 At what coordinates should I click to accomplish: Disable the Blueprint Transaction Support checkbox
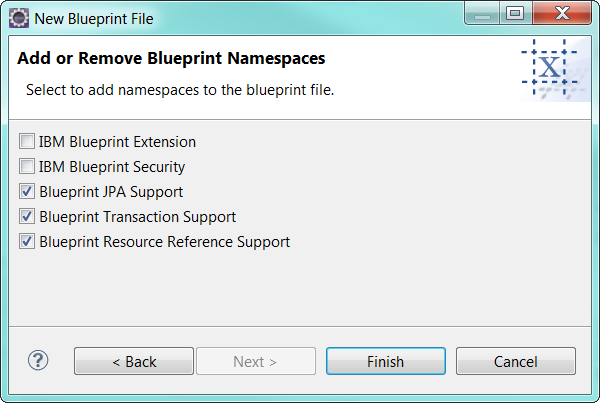(27, 217)
